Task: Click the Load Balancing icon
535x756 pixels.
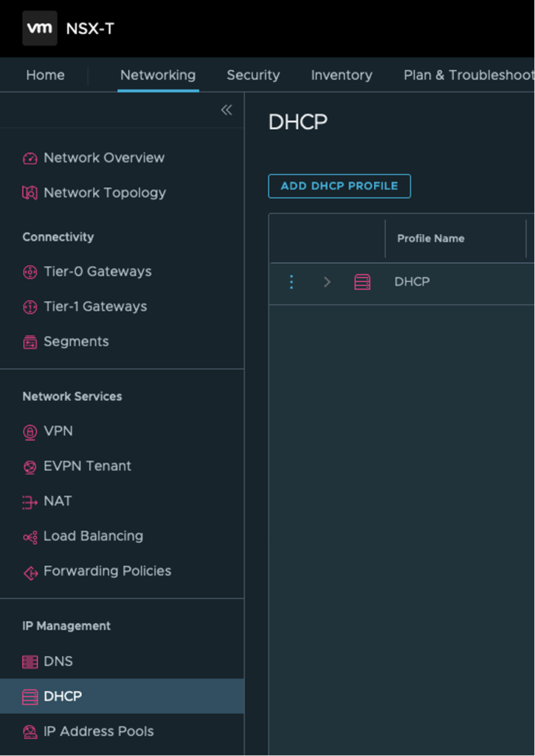Action: tap(30, 536)
